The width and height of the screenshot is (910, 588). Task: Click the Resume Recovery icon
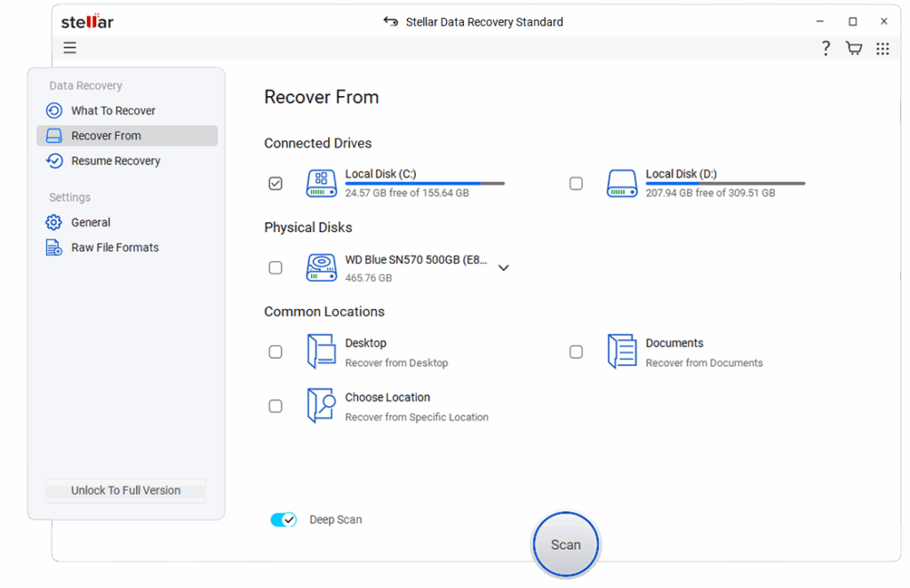54,161
